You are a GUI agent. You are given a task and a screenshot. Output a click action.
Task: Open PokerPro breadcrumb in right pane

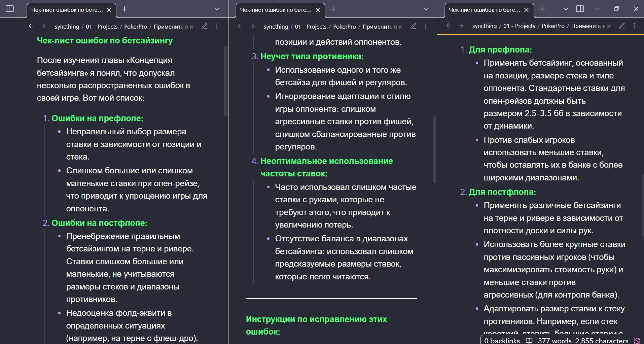pos(553,26)
